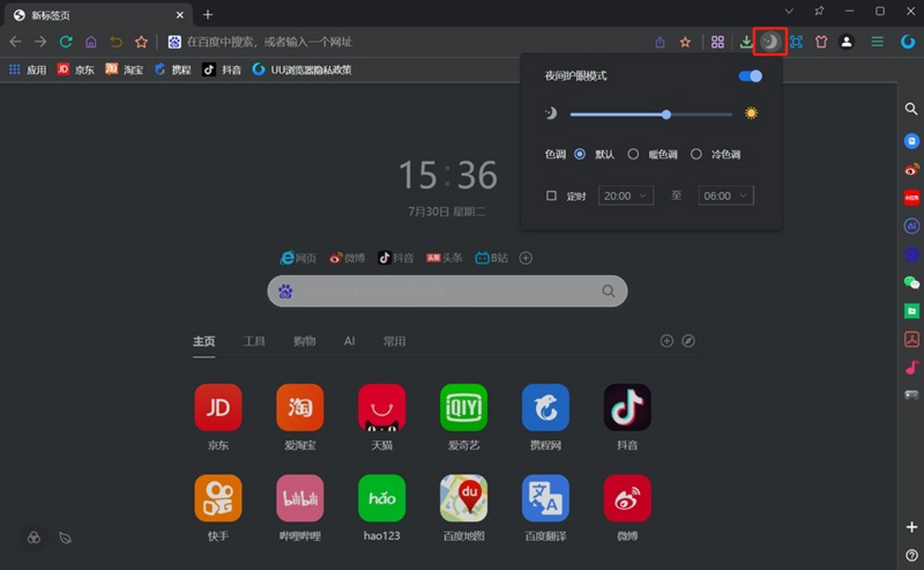Open the 快手 shortcut tile
Viewport: 924px width, 570px height.
coord(218,508)
